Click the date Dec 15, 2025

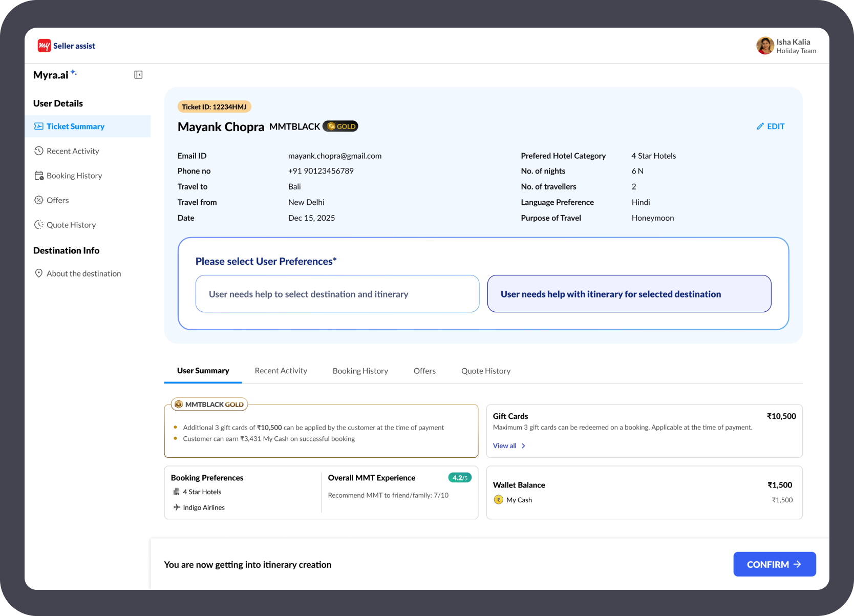coord(312,218)
